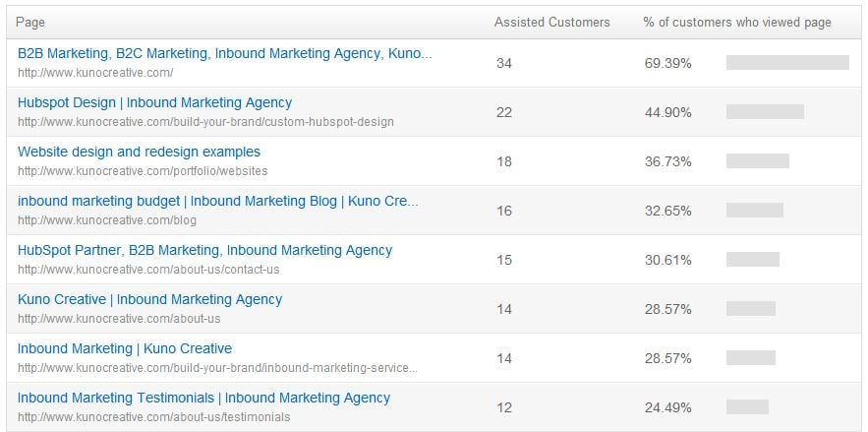Image resolution: width=868 pixels, height=432 pixels.
Task: Click the bar next to 44.90%
Action: 765,112
